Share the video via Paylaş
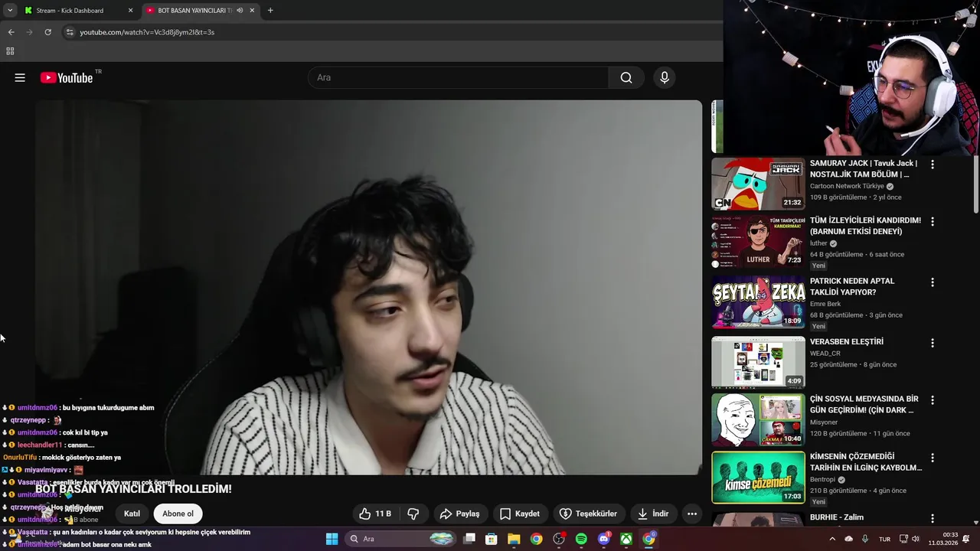 coord(459,514)
